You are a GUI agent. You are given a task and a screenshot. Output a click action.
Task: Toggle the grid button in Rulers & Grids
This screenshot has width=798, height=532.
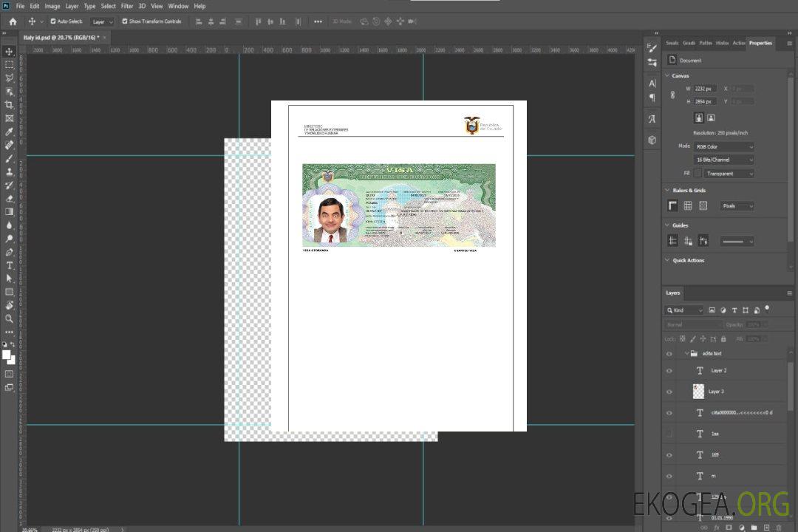688,205
